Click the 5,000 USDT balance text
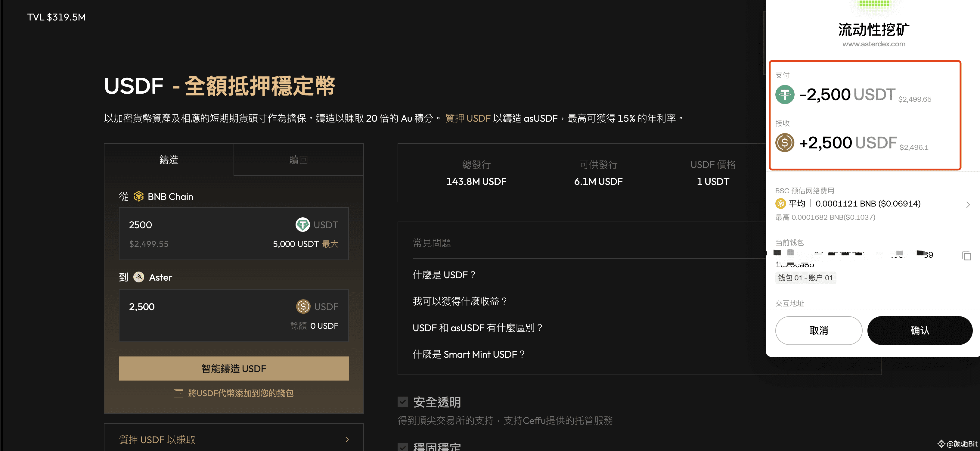980x451 pixels. click(x=296, y=244)
